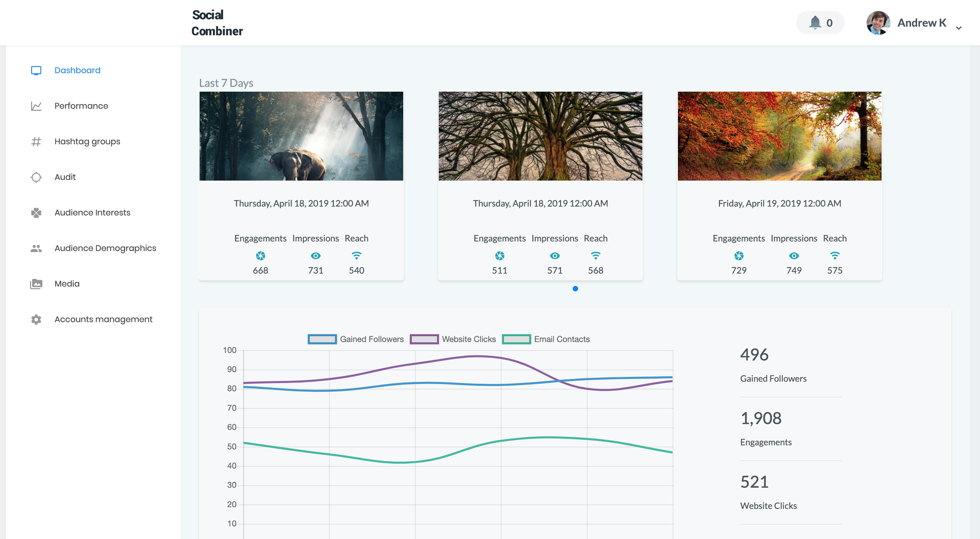Open the autumn forest post thumbnail
The width and height of the screenshot is (980, 539).
click(779, 136)
